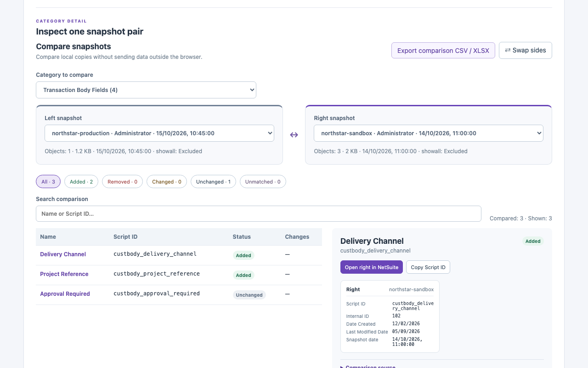Open the Project Reference row link
Screen dimensions: 588x368
pos(64,274)
